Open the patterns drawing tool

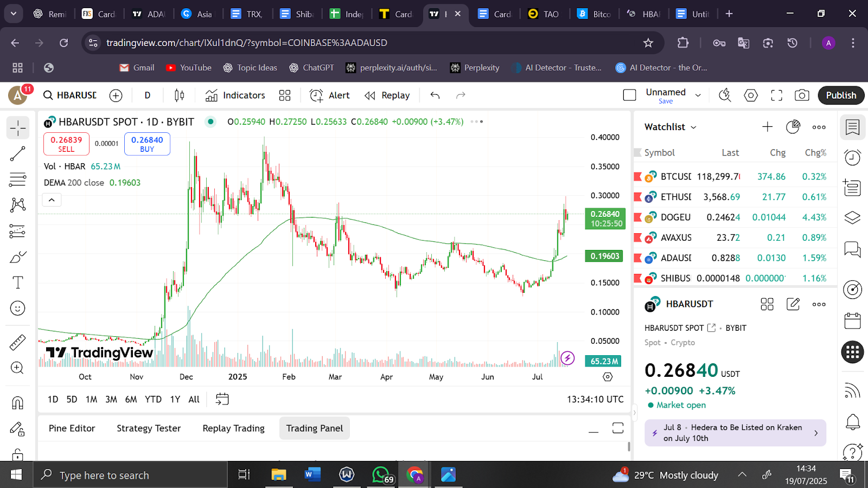click(18, 205)
